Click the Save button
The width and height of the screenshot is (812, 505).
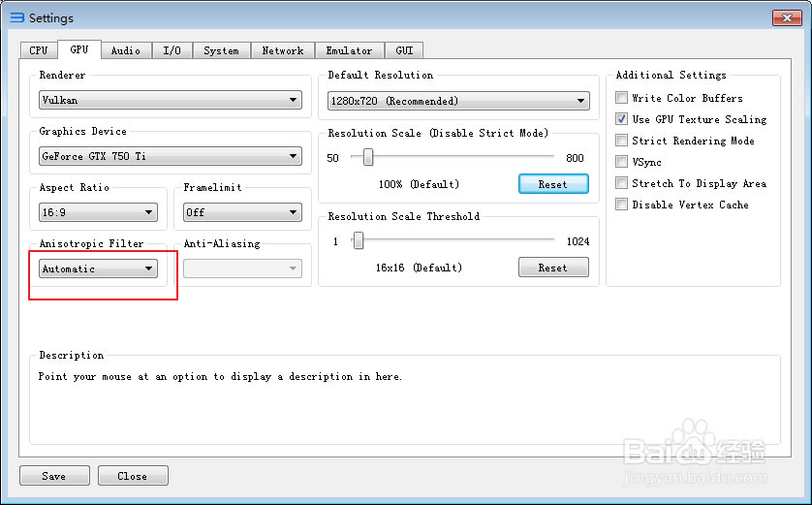pos(54,476)
